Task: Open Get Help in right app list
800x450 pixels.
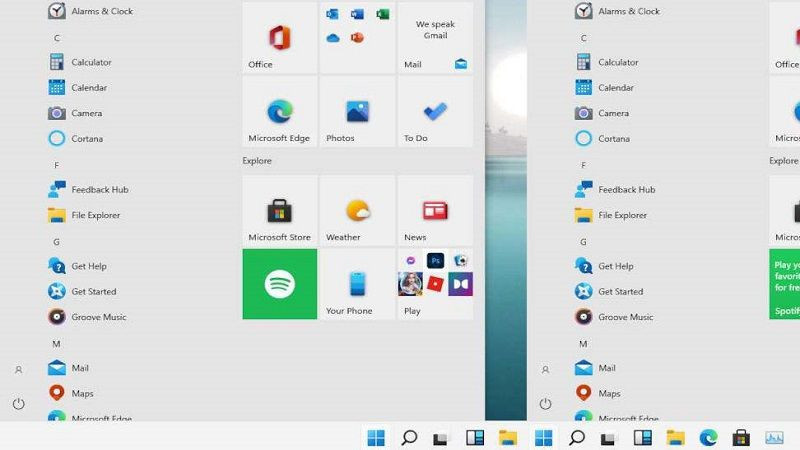Action: pos(604,266)
